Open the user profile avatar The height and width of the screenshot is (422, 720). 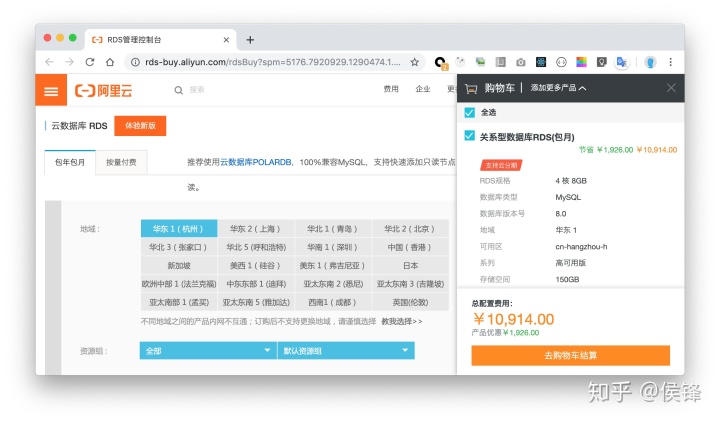[650, 62]
